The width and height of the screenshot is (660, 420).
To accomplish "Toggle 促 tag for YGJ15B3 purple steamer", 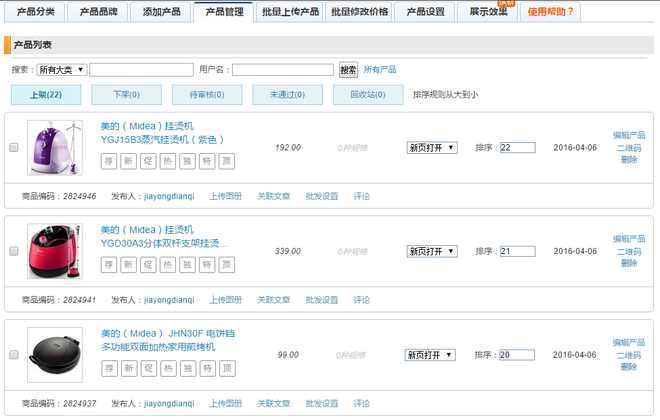I will 148,161.
